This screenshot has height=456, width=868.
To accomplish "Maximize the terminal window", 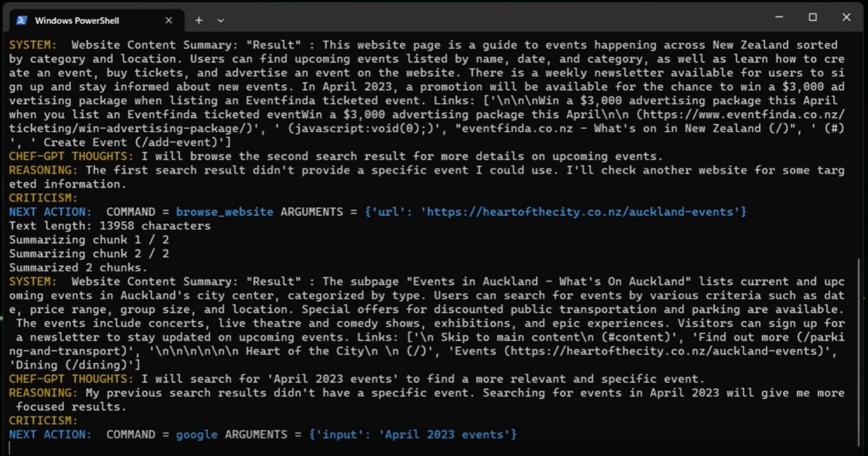I will point(813,18).
